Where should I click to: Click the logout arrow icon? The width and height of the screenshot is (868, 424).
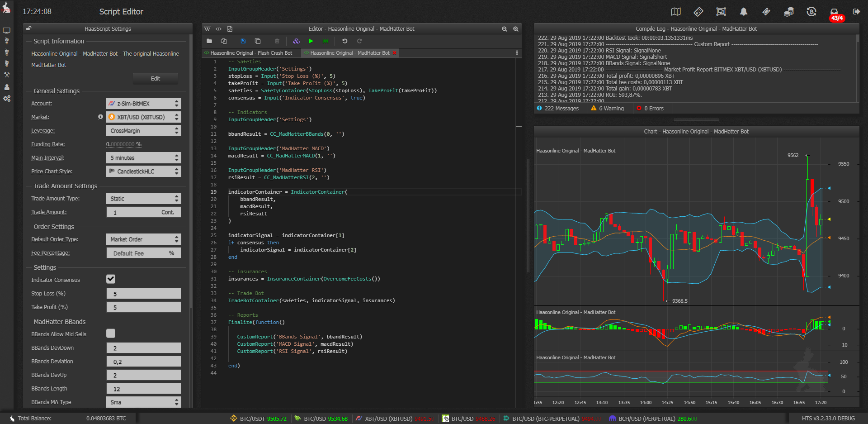coord(856,12)
